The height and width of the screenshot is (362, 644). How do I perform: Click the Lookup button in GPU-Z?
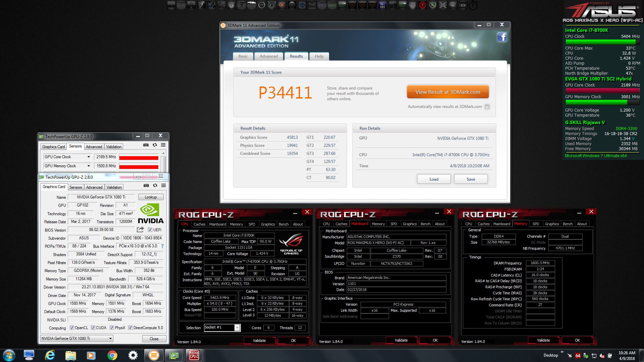pyautogui.click(x=151, y=197)
